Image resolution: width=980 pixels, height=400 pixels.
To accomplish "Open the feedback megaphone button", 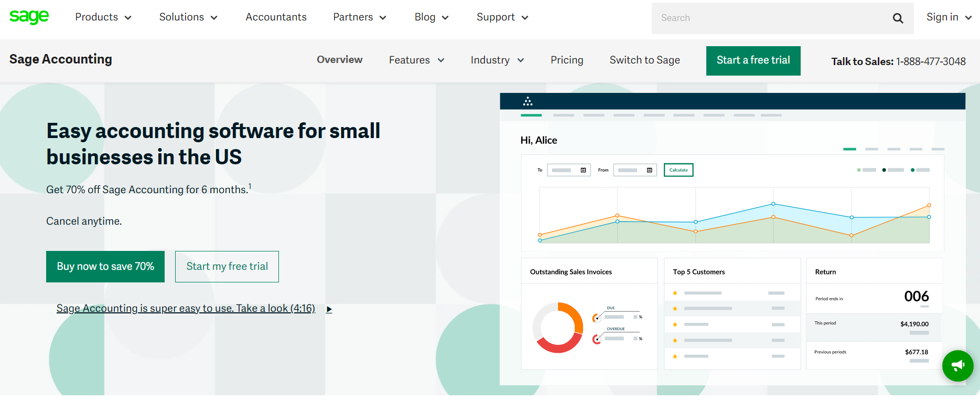I will click(x=957, y=365).
